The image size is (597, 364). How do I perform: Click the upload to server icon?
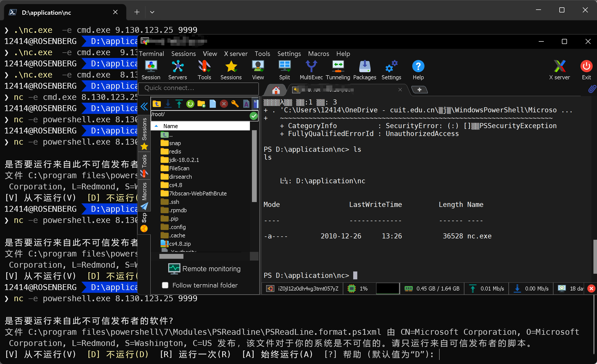point(179,104)
